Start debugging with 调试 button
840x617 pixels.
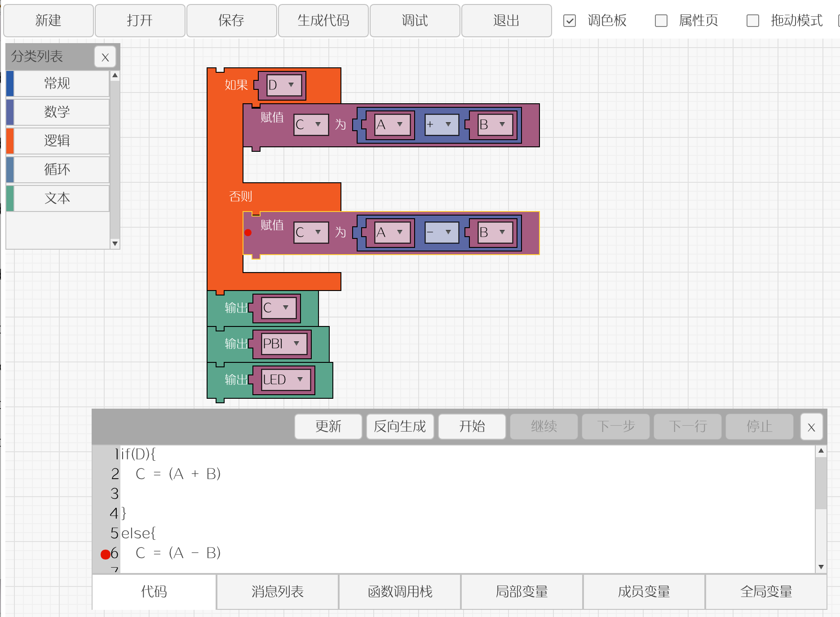pos(415,20)
